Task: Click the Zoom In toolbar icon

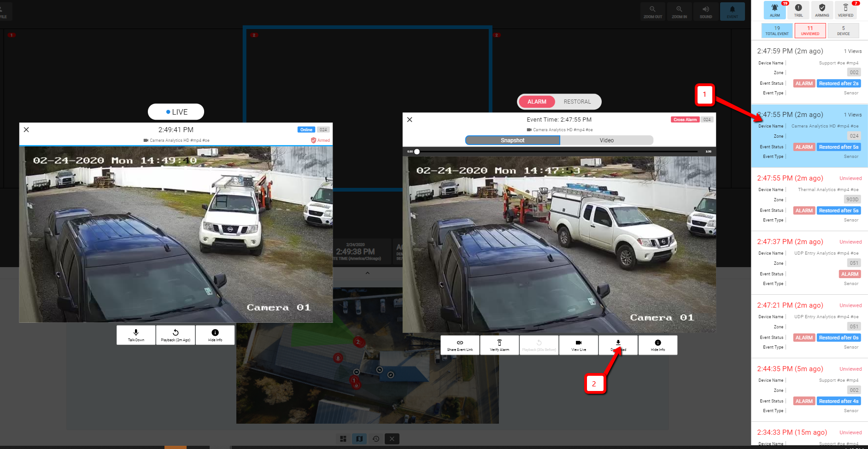Action: tap(679, 12)
